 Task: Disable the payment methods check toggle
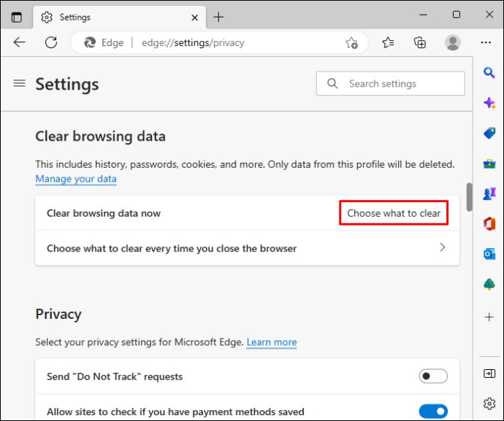point(433,412)
